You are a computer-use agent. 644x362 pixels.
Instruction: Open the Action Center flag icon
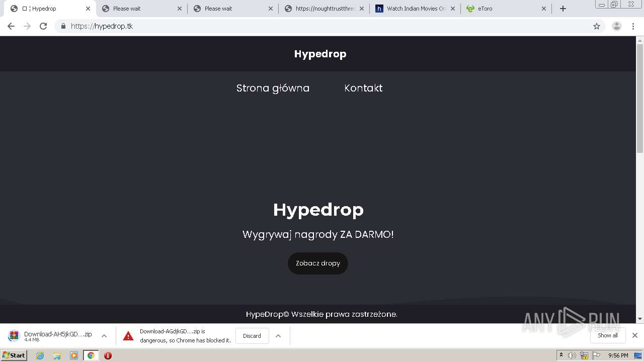pyautogui.click(x=596, y=355)
